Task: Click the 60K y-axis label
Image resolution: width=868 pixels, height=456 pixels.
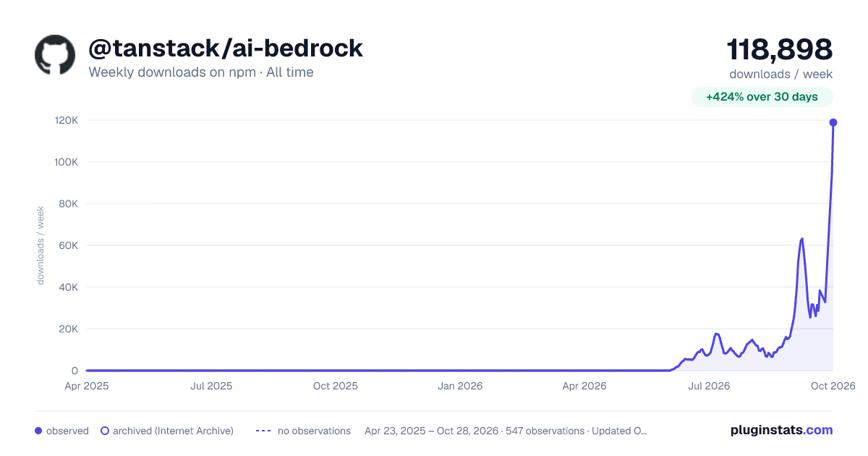Action: click(69, 245)
